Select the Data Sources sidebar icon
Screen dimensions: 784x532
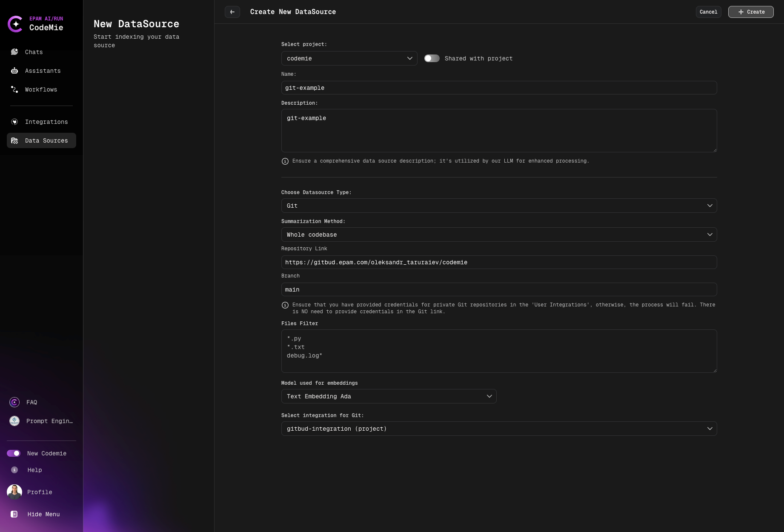(14, 140)
